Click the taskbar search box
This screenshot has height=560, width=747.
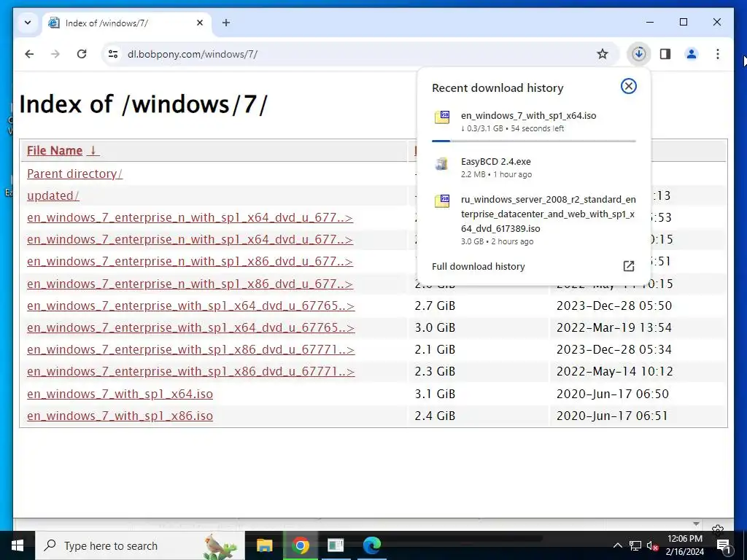pyautogui.click(x=140, y=545)
